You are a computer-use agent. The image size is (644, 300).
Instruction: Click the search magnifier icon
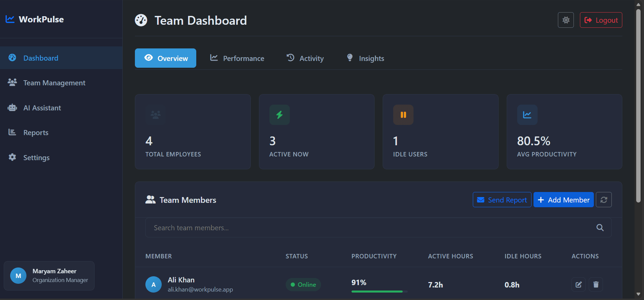[600, 228]
